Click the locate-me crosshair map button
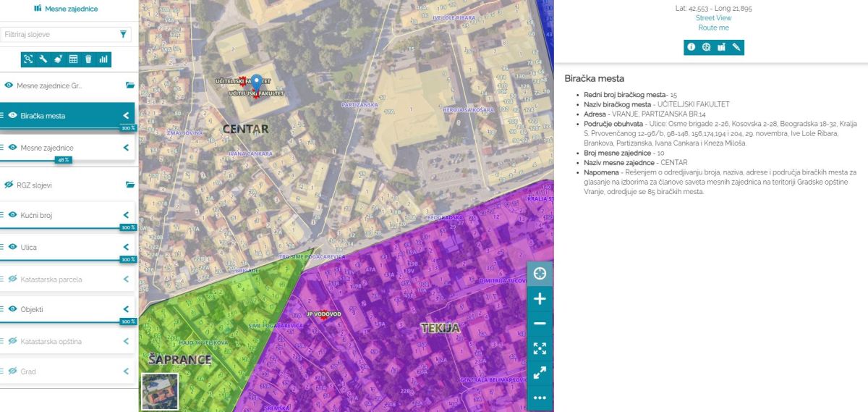Screen dimensions: 868x412 point(539,274)
